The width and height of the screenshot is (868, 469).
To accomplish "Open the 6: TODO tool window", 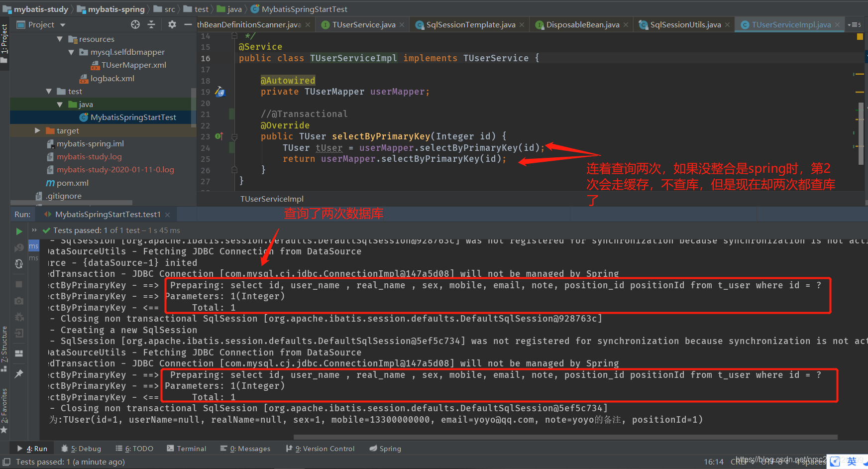I will coord(134,449).
